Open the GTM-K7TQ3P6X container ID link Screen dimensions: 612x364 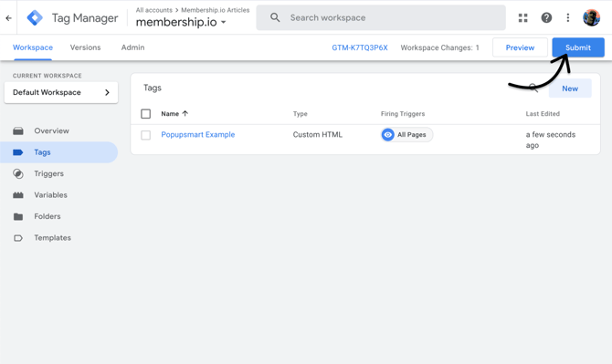(360, 47)
